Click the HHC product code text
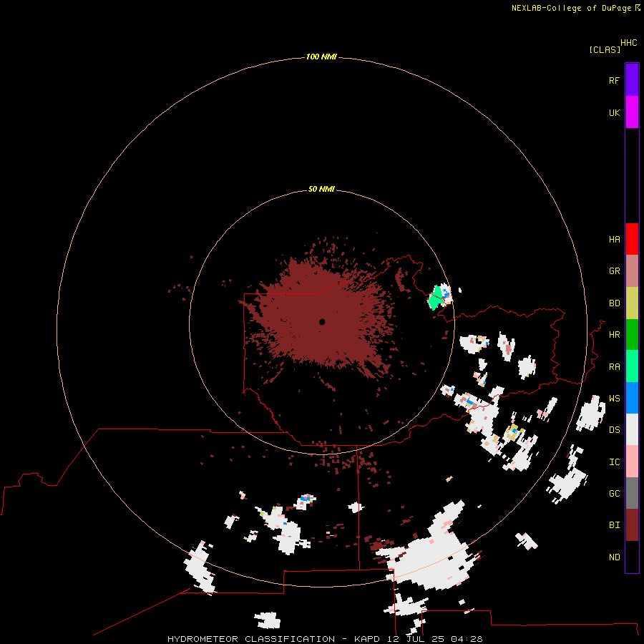 629,43
